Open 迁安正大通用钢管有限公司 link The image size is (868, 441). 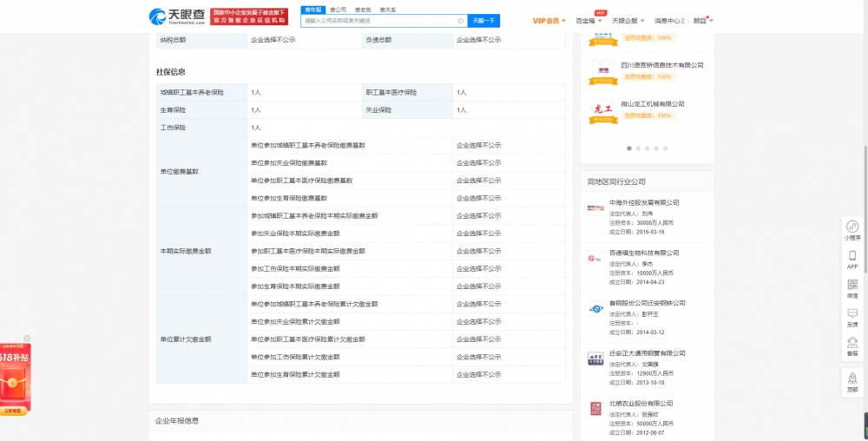click(648, 353)
